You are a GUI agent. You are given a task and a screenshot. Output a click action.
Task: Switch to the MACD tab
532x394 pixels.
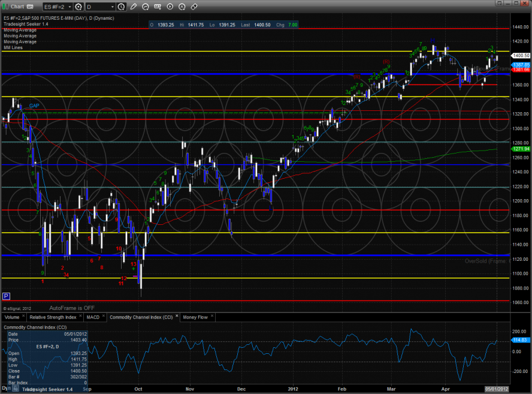[93, 317]
